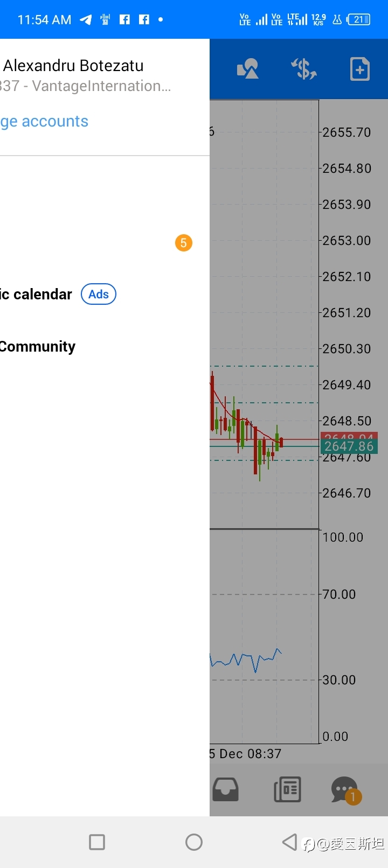The height and width of the screenshot is (868, 388).
Task: Open the new order document-plus icon
Action: 360,69
